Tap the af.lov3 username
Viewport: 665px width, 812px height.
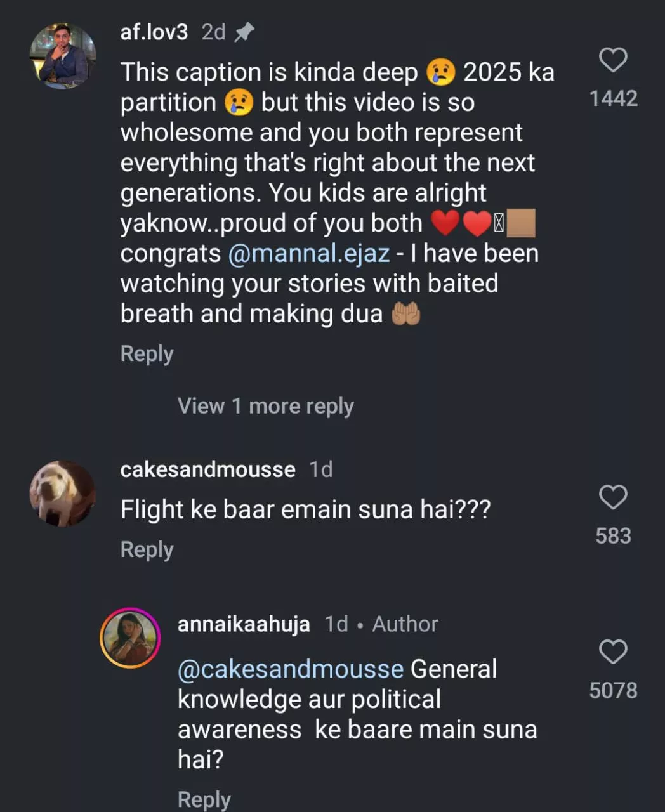coord(154,32)
